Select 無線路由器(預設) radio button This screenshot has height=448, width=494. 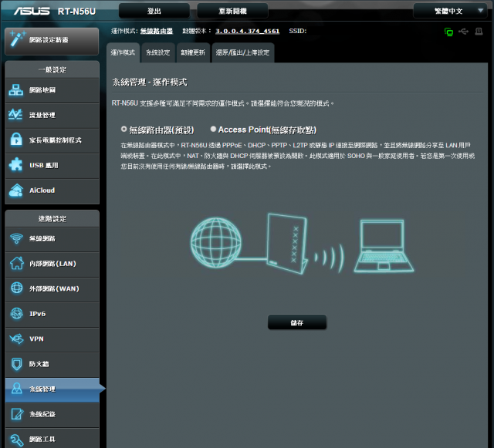tap(123, 129)
